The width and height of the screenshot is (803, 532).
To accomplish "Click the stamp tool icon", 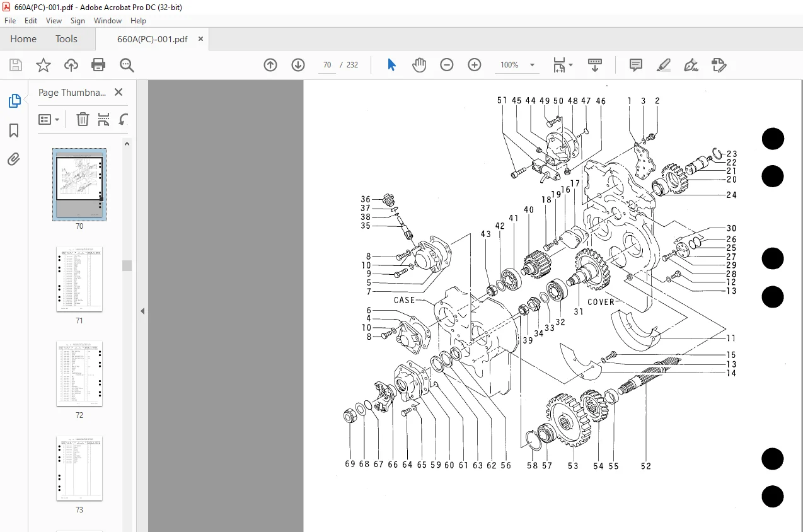I will 719,65.
